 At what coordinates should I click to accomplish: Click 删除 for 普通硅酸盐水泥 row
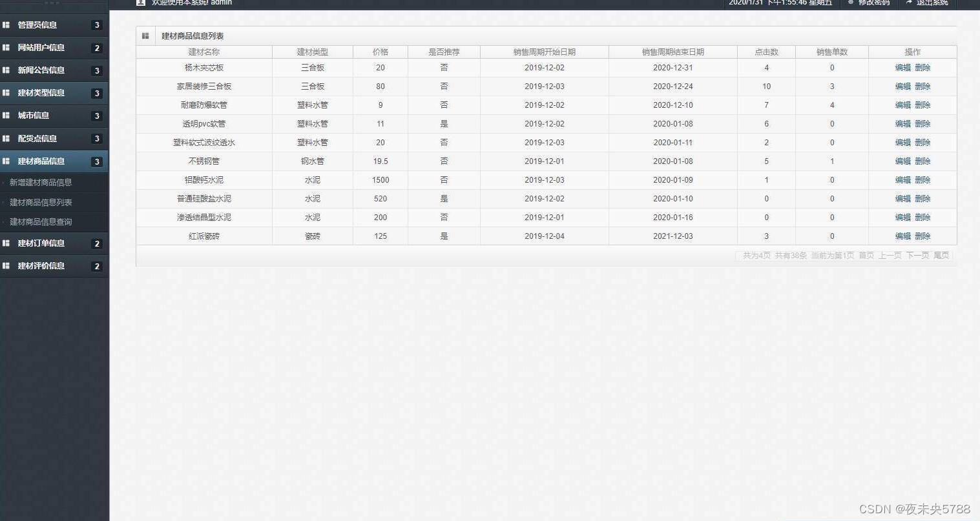pyautogui.click(x=923, y=199)
